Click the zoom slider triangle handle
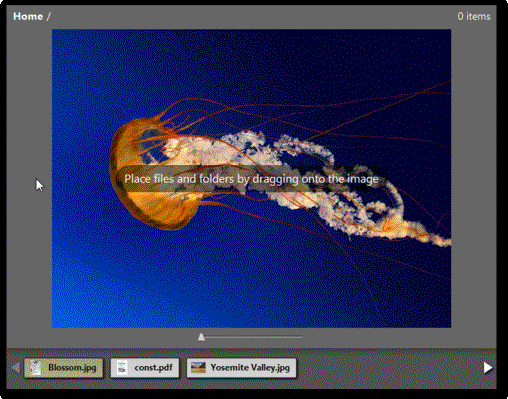This screenshot has height=399, width=508. pyautogui.click(x=201, y=337)
